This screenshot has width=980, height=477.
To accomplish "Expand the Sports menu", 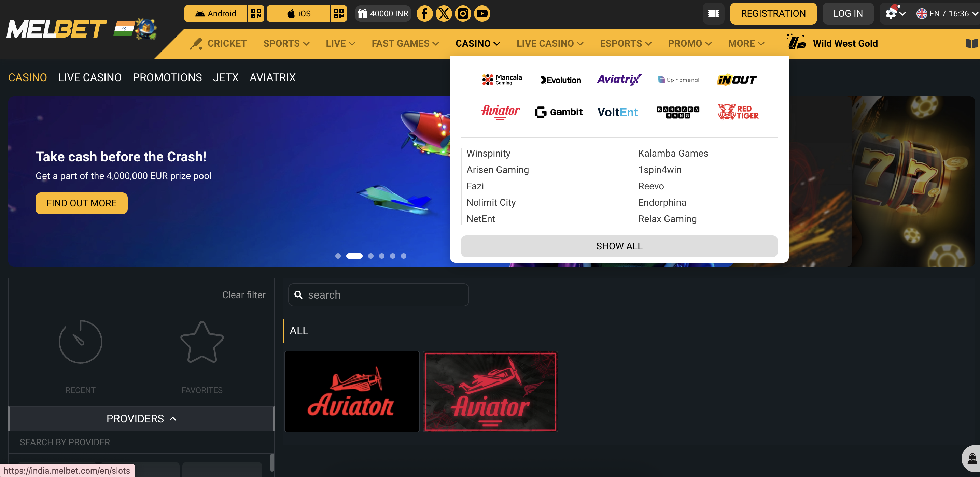I will pyautogui.click(x=286, y=43).
